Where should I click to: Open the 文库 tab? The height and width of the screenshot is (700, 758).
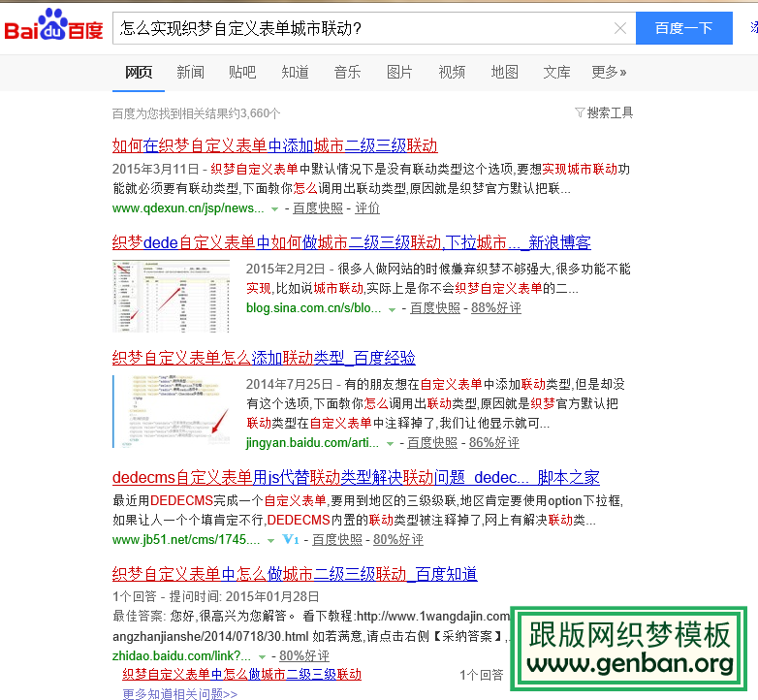(556, 73)
